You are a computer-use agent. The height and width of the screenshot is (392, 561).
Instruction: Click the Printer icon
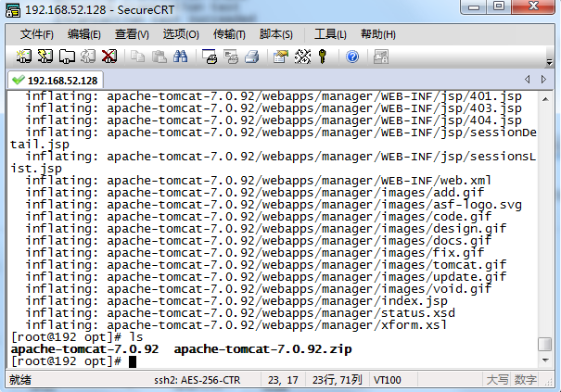[x=252, y=57]
